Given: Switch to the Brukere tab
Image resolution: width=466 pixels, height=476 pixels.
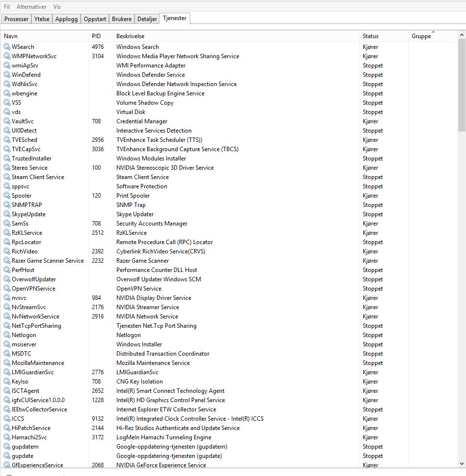Looking at the screenshot, I should pyautogui.click(x=122, y=19).
